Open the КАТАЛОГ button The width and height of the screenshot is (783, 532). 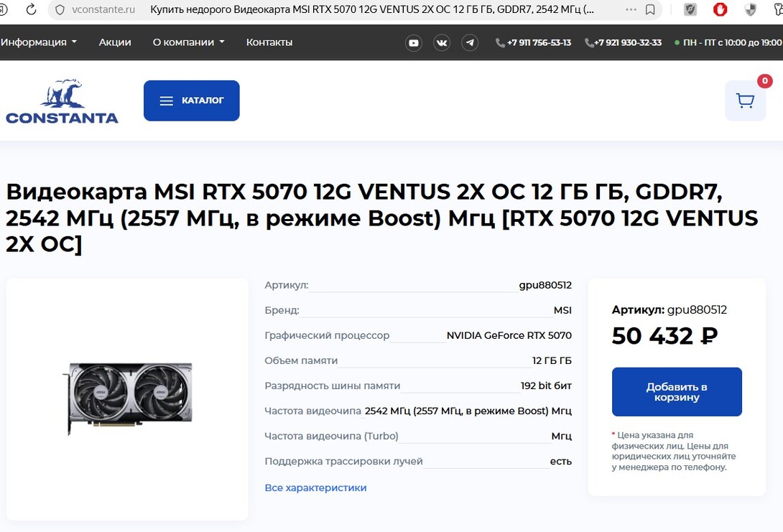click(x=192, y=101)
